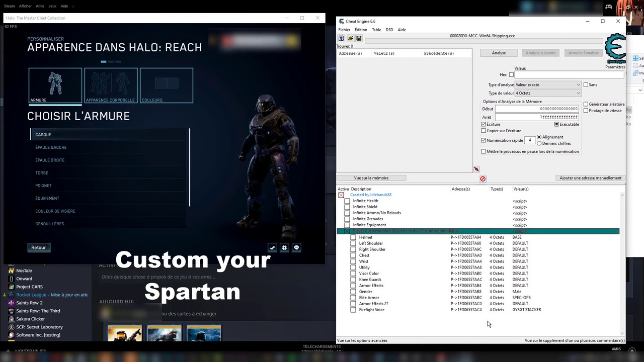The image size is (644, 362).
Task: Open Visor Color value DEFAULT
Action: 520,274
